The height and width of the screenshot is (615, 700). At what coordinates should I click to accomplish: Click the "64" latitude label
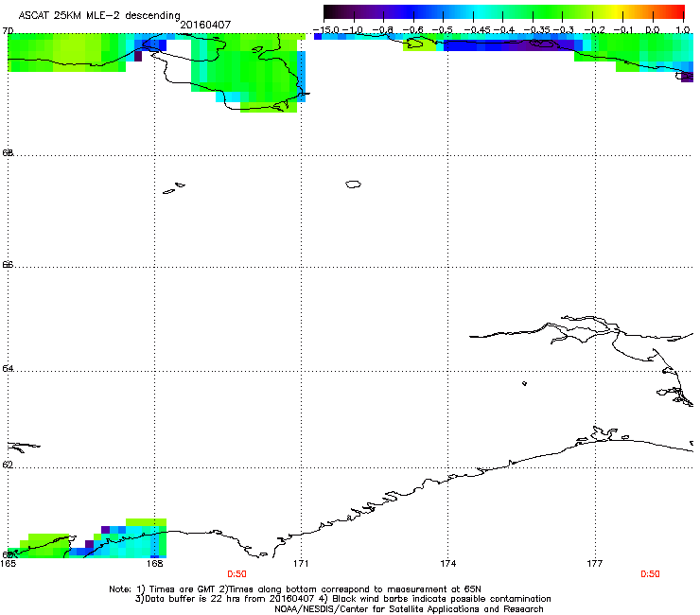(x=8, y=368)
